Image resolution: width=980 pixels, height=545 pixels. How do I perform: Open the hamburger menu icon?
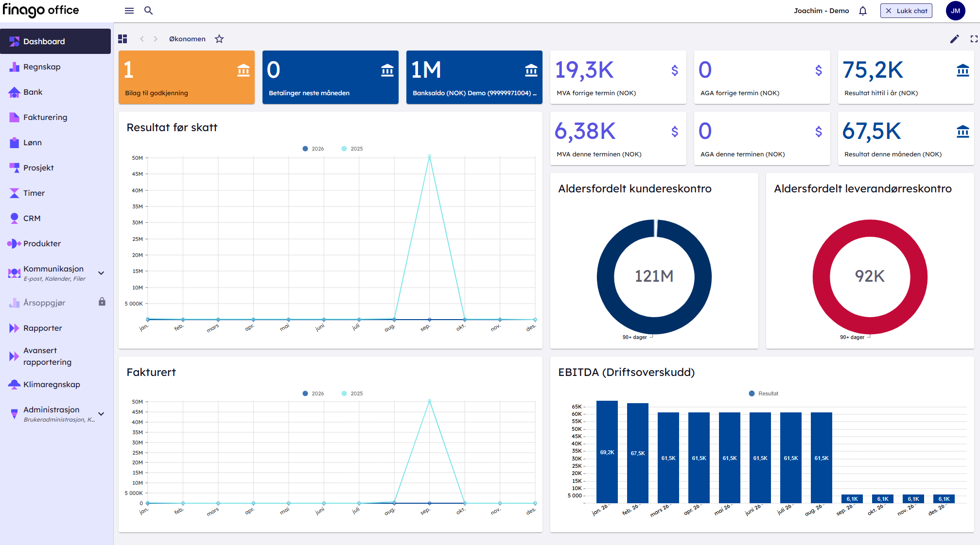129,11
